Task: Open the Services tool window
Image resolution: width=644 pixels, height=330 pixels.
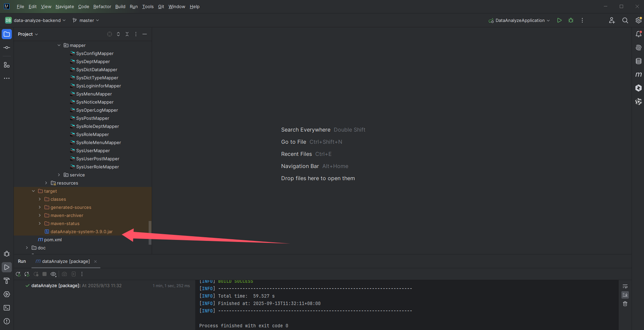Action: (x=7, y=294)
